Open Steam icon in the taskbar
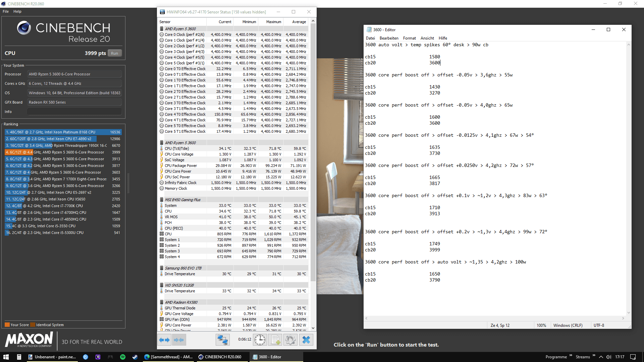 tap(135, 357)
